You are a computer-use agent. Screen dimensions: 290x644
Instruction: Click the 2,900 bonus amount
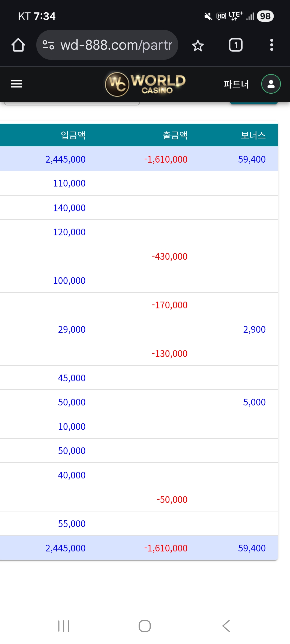254,330
